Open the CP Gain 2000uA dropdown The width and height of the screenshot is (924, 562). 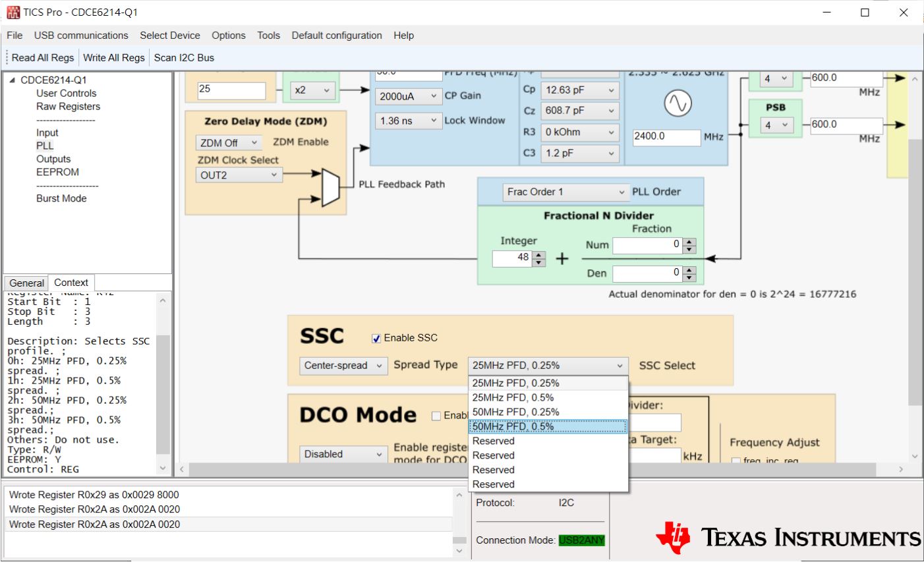[x=409, y=96]
